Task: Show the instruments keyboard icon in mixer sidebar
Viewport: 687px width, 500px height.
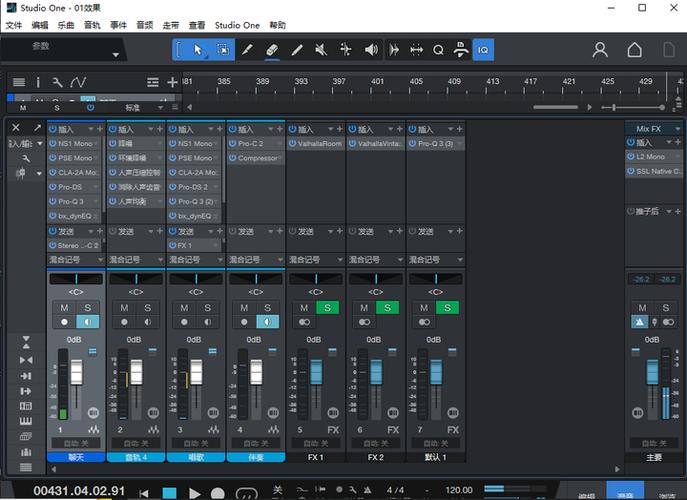Action: pos(26,421)
